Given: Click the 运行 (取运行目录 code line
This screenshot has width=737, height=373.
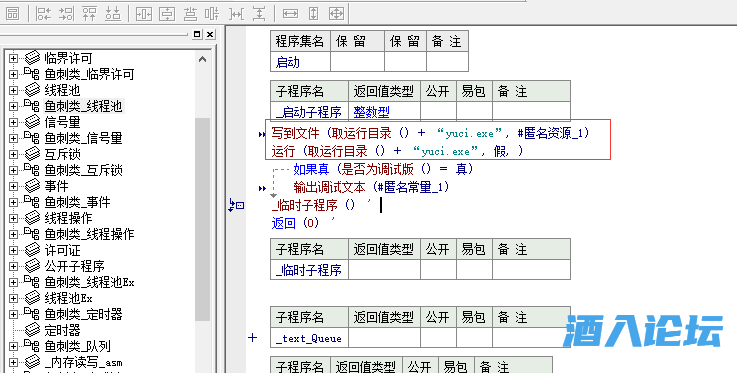Looking at the screenshot, I should tap(397, 151).
